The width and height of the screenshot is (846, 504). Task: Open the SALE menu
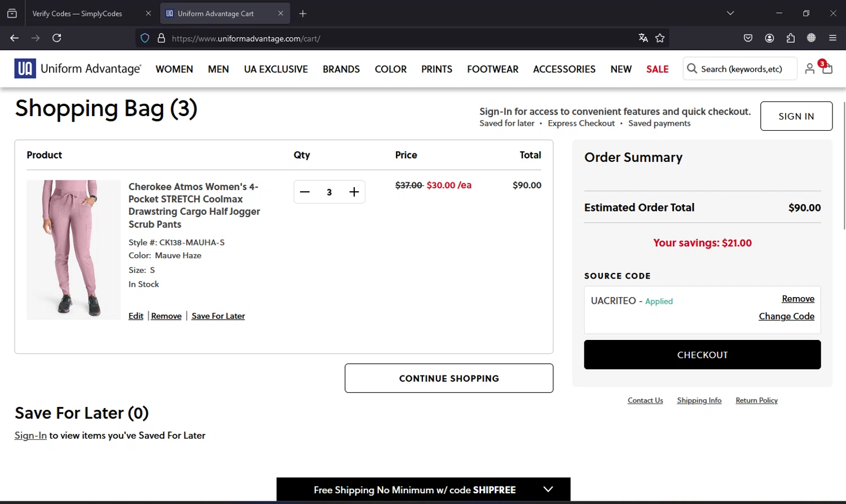point(658,69)
